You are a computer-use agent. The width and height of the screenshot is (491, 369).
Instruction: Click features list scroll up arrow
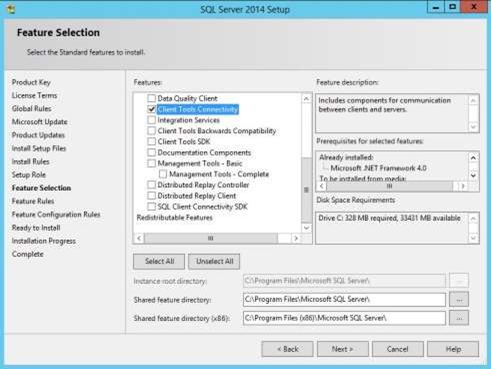coord(306,99)
